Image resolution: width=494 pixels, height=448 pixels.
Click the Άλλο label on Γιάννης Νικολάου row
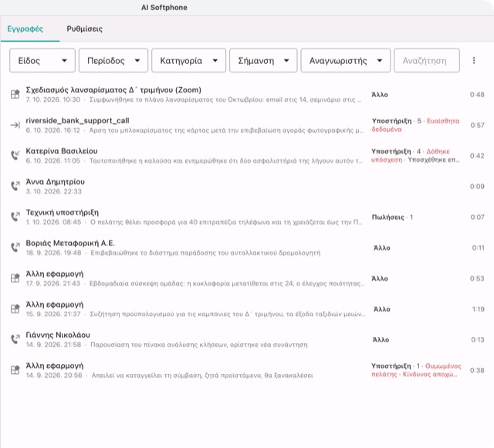[x=381, y=340]
